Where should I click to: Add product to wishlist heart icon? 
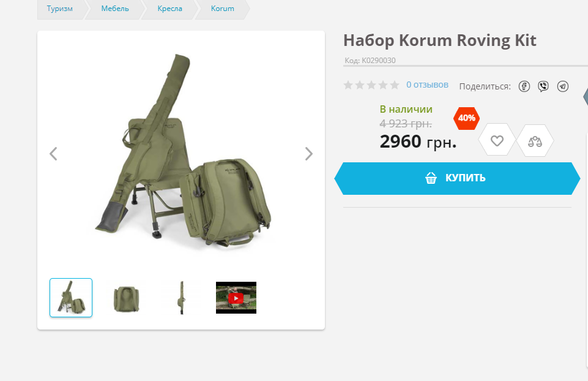click(x=497, y=141)
